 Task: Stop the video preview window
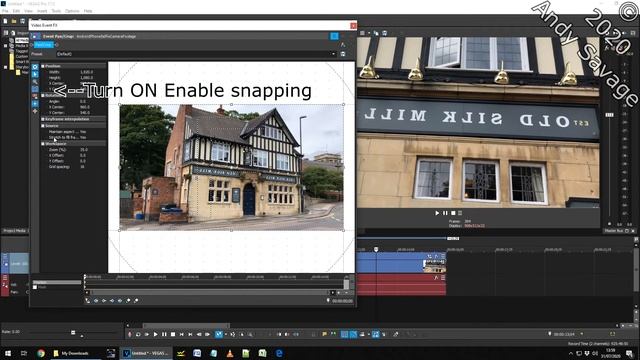pyautogui.click(x=453, y=213)
